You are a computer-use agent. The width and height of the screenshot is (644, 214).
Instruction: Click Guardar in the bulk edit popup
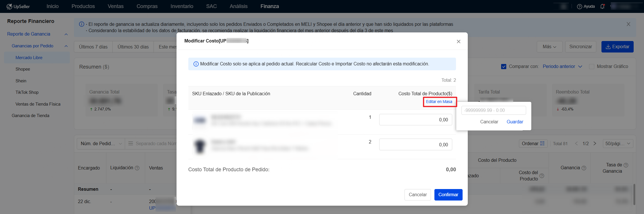click(x=515, y=122)
